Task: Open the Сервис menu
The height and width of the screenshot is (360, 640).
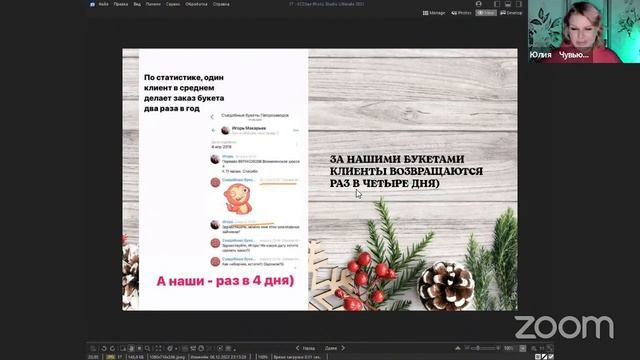Action: (x=173, y=4)
